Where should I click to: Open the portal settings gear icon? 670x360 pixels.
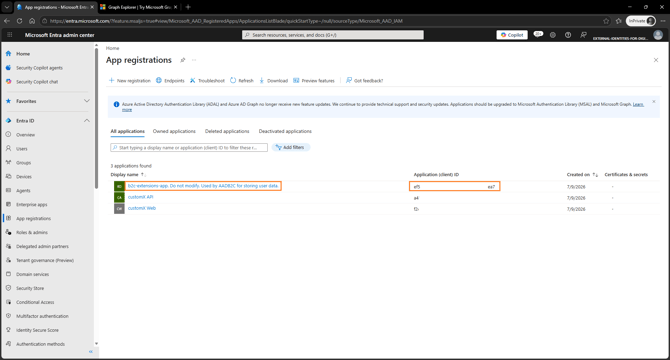(553, 35)
